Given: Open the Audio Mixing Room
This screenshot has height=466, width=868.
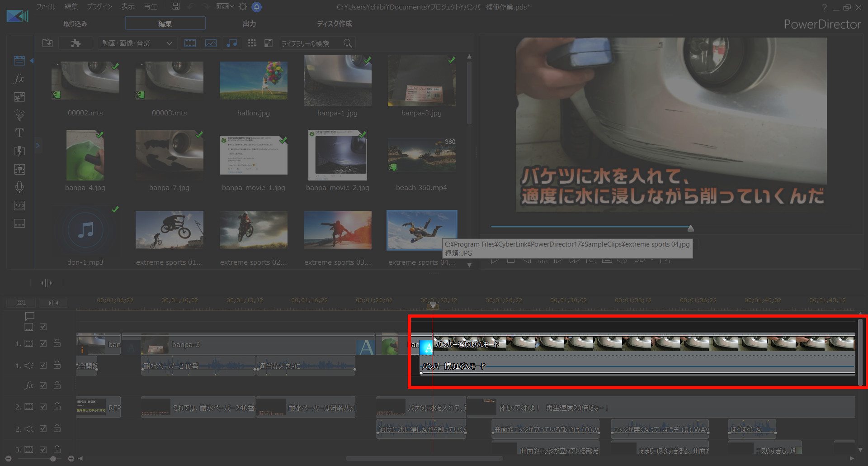Looking at the screenshot, I should (19, 169).
